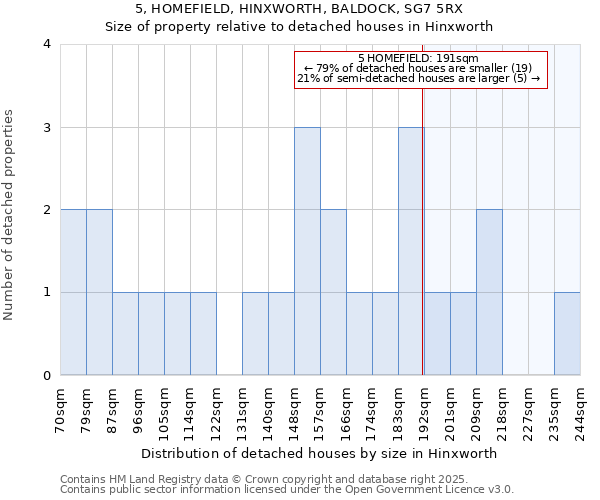Click the Open Government Licence v3.0 text
600x500 pixels.
(286, 490)
